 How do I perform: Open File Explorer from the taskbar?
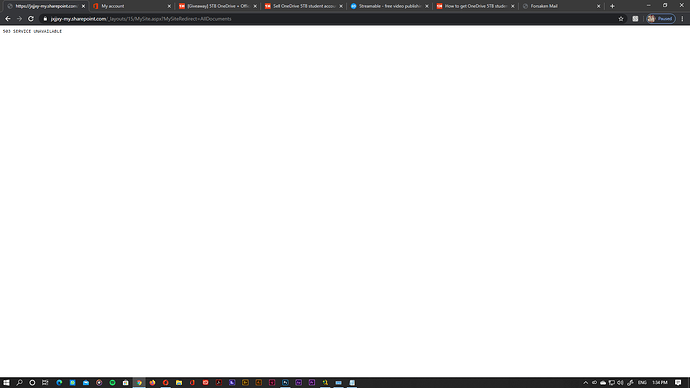coord(179,383)
